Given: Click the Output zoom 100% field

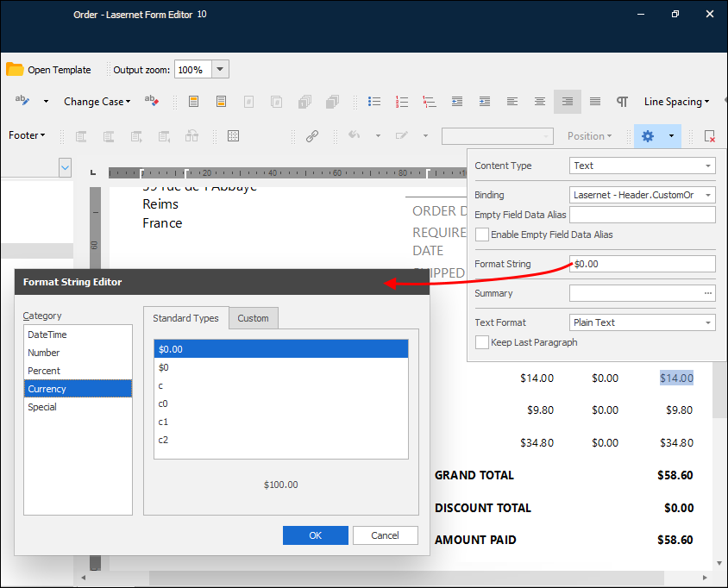Looking at the screenshot, I should 193,70.
